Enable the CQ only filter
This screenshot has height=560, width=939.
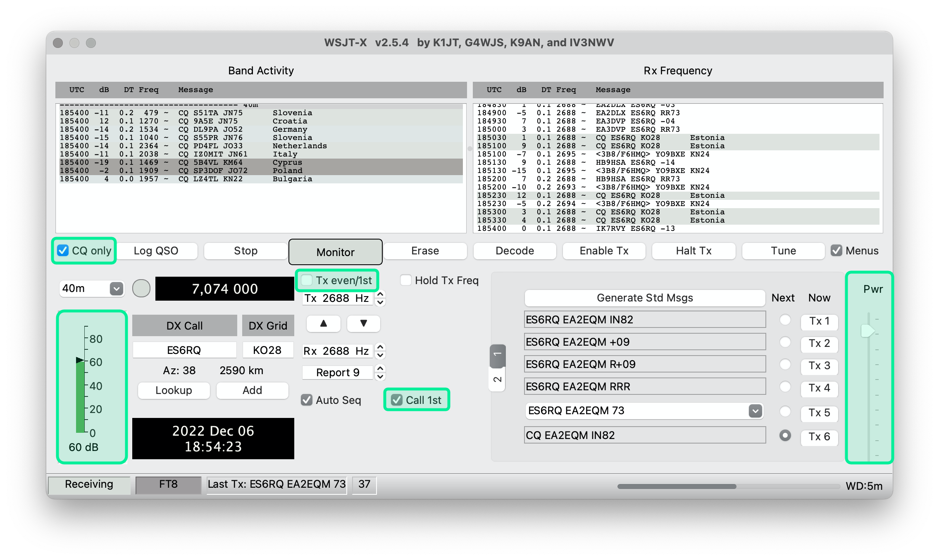point(62,250)
